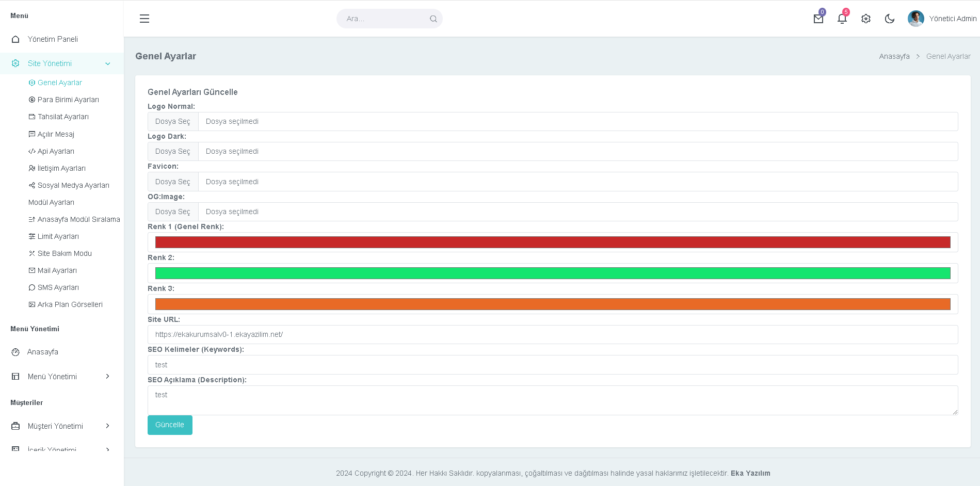Screen dimensions: 980x486
Task: Click the Müşteri Yönetimi briefcase icon
Action: coord(15,426)
